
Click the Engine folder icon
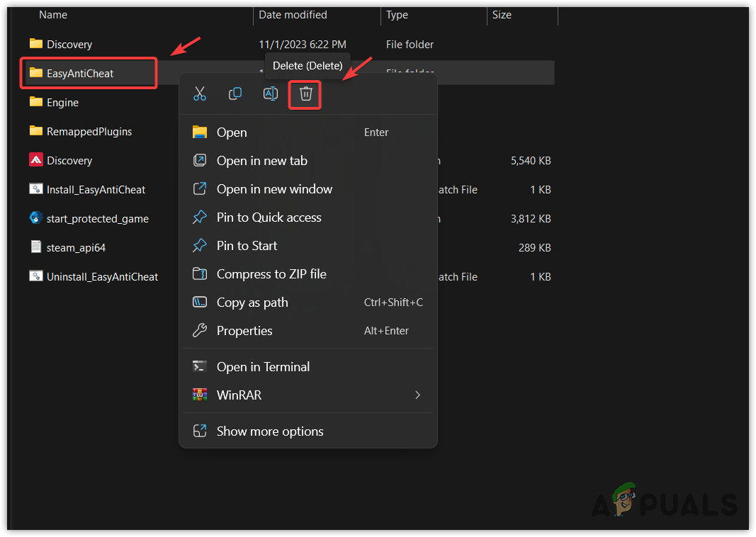click(x=36, y=102)
